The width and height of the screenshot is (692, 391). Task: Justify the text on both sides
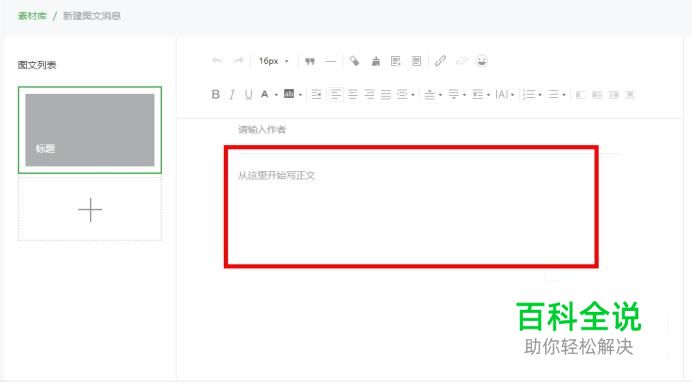pos(386,94)
